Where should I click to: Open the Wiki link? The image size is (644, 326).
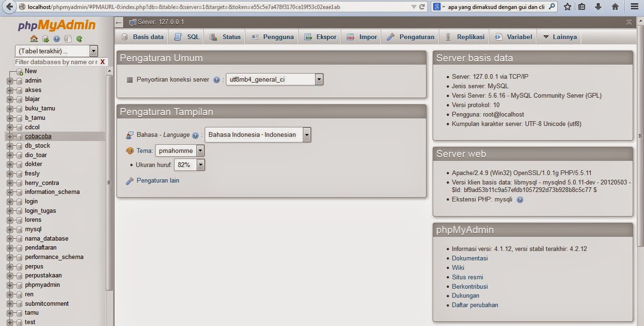(458, 267)
